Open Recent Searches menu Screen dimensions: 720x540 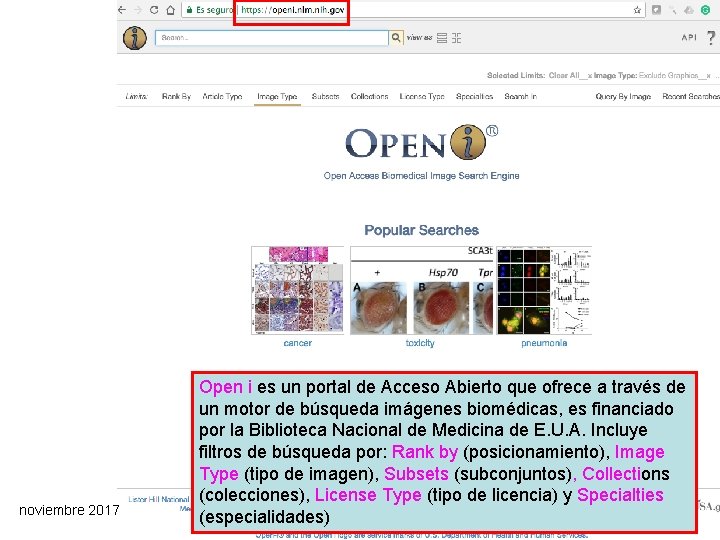click(691, 96)
